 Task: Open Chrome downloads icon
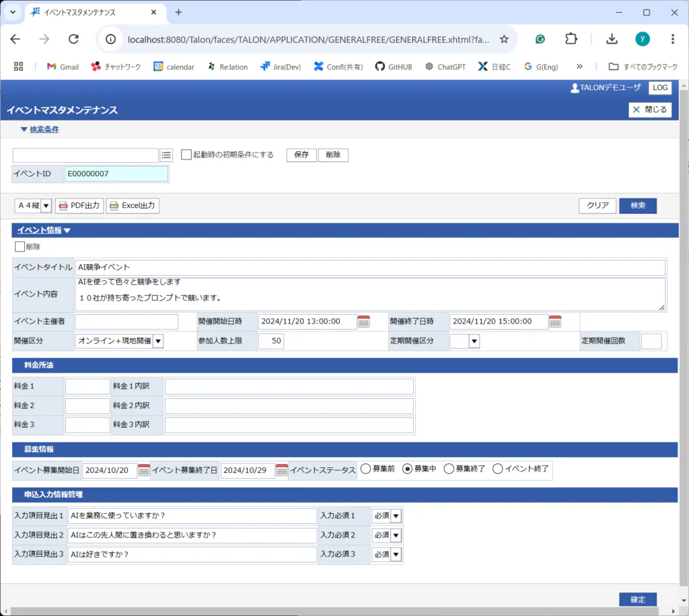click(x=612, y=39)
